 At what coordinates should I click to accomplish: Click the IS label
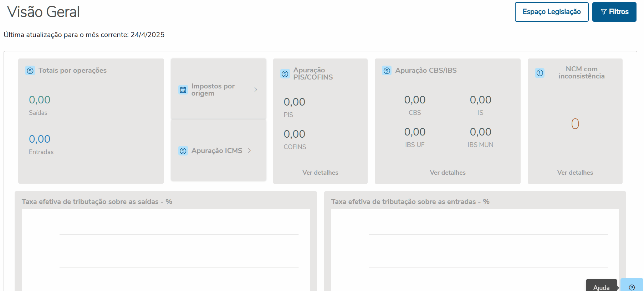coord(481,113)
